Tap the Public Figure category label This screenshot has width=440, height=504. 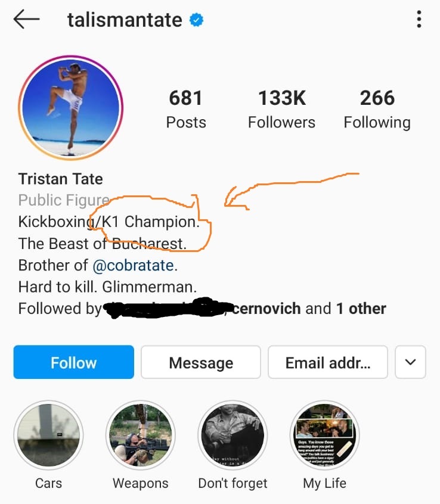pos(63,200)
